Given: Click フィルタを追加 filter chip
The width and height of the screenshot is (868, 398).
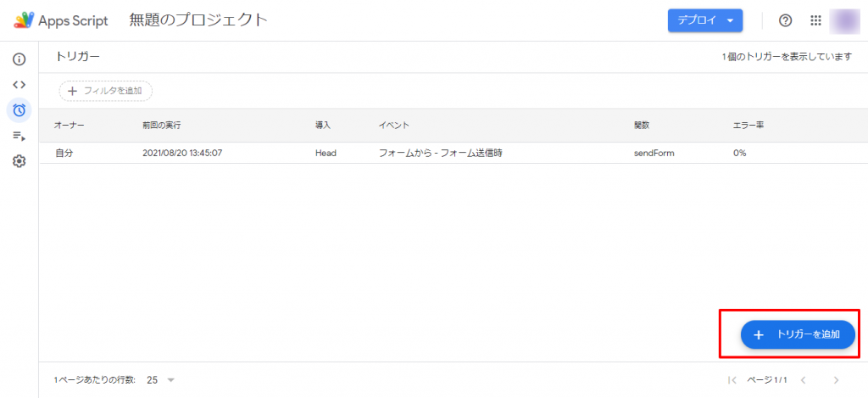Looking at the screenshot, I should click(106, 90).
